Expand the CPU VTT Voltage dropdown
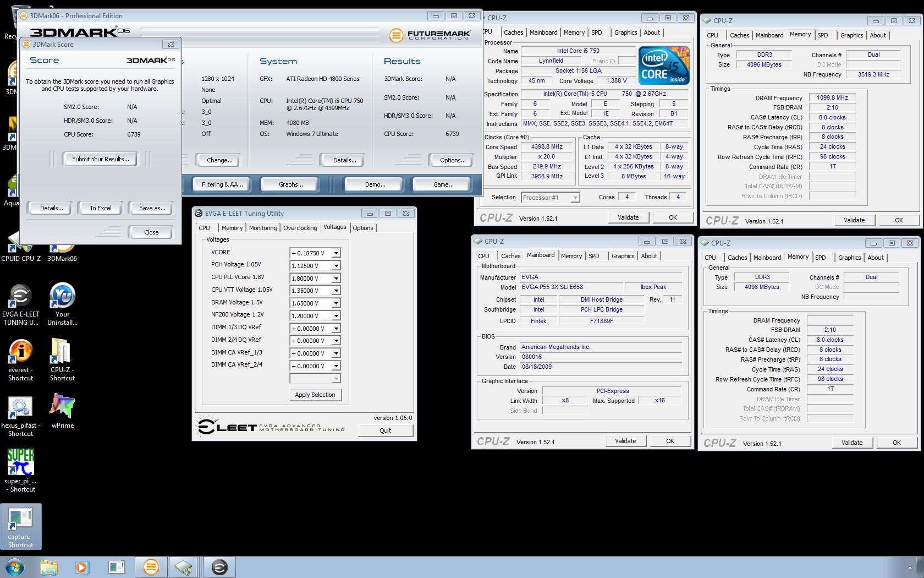The image size is (924, 578). 336,291
